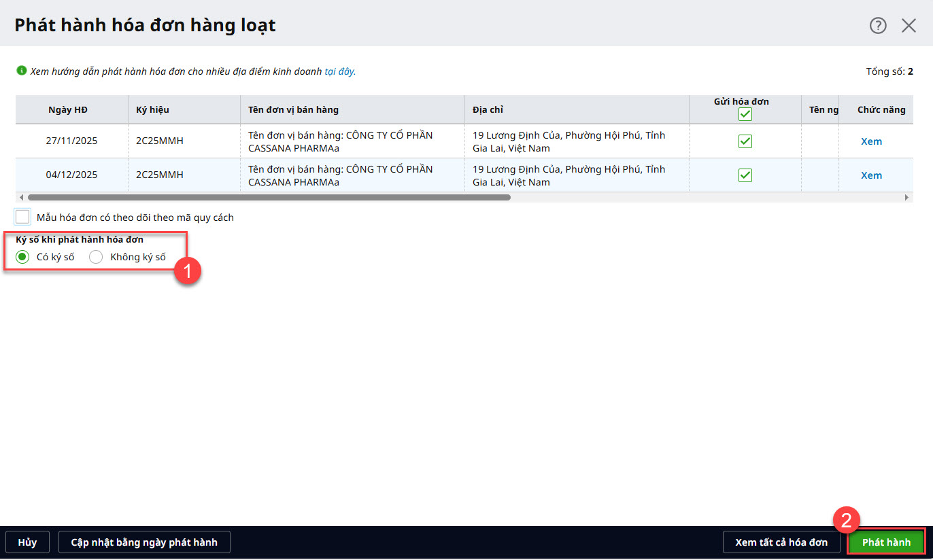Click the horizontal scrollbar left arrow
This screenshot has width=933, height=560.
[20, 197]
